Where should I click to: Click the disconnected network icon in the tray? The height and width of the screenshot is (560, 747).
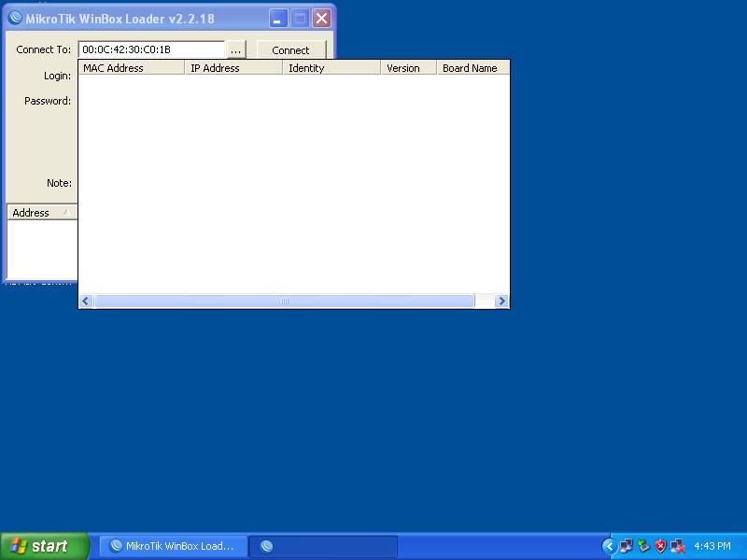click(x=676, y=545)
